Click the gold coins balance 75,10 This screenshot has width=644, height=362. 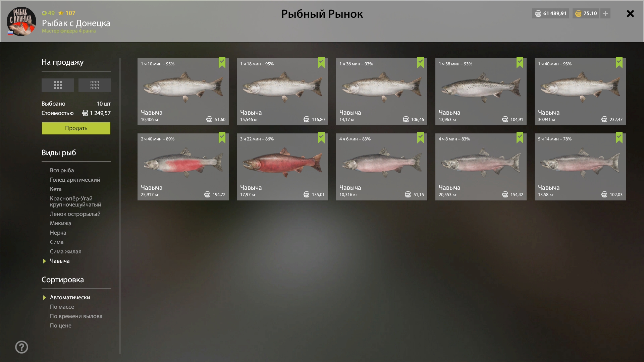586,13
